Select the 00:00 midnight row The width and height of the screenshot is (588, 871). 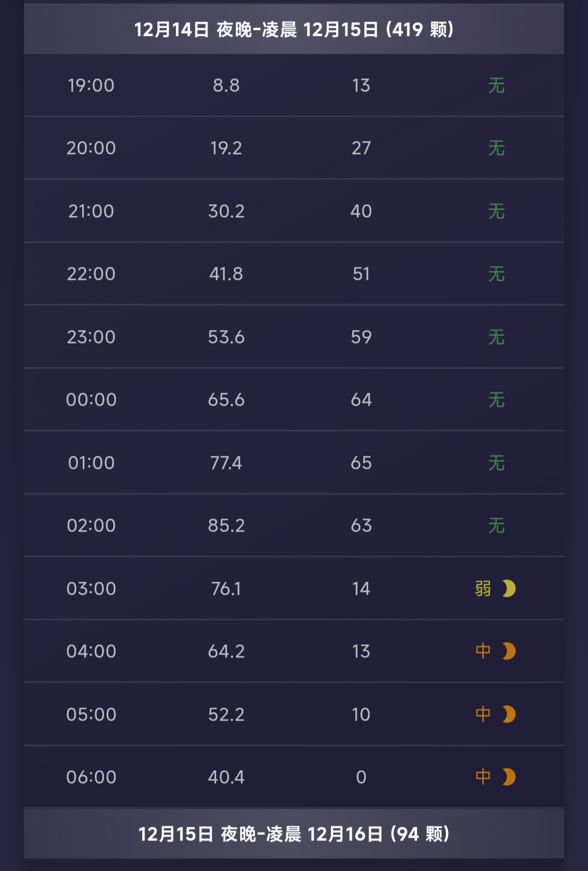(x=91, y=400)
